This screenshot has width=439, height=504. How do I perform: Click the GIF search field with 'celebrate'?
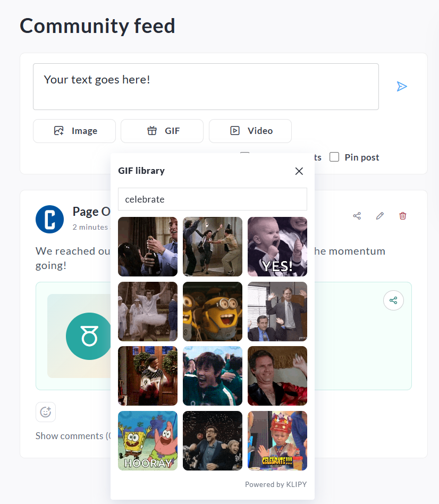click(x=213, y=199)
